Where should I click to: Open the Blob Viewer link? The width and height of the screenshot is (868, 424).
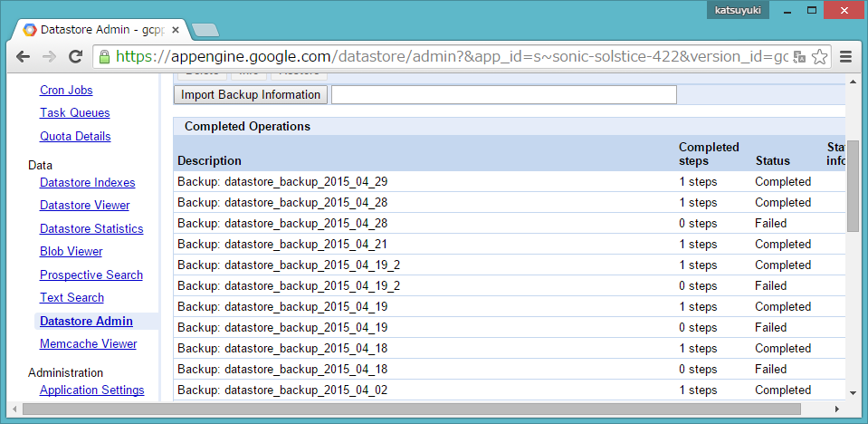[x=71, y=252]
